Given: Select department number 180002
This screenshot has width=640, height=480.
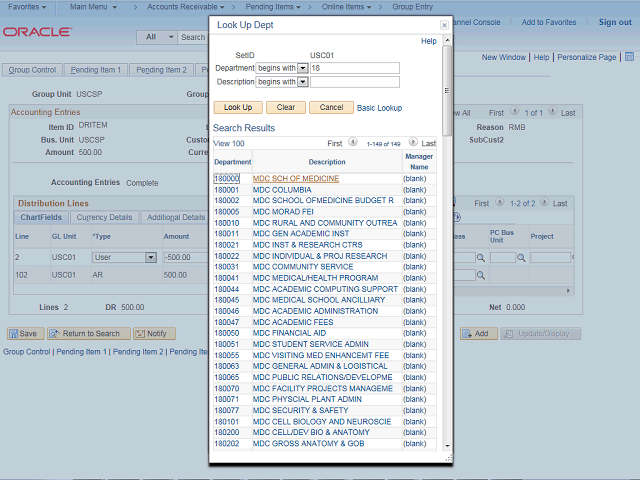Looking at the screenshot, I should click(x=227, y=200).
